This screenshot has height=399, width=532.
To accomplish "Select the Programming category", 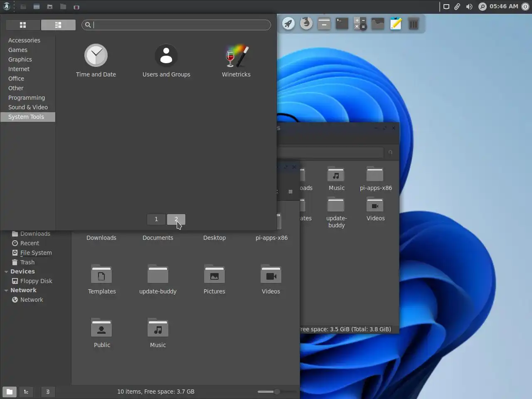I will point(28,98).
